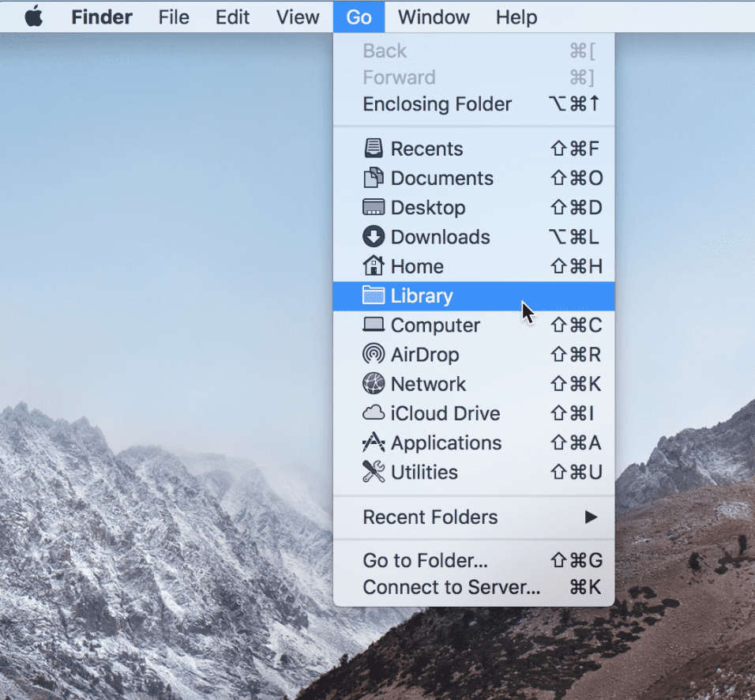Open Recents from the Go menu

click(x=426, y=149)
